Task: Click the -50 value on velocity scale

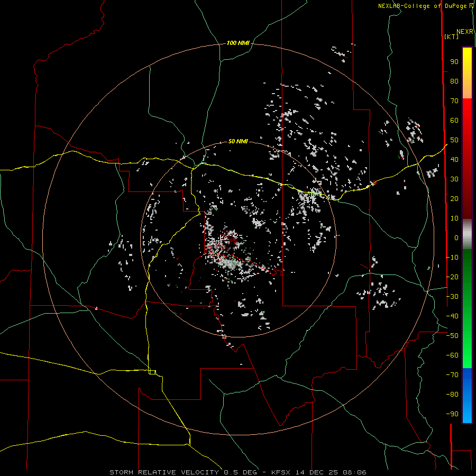Action: click(452, 336)
